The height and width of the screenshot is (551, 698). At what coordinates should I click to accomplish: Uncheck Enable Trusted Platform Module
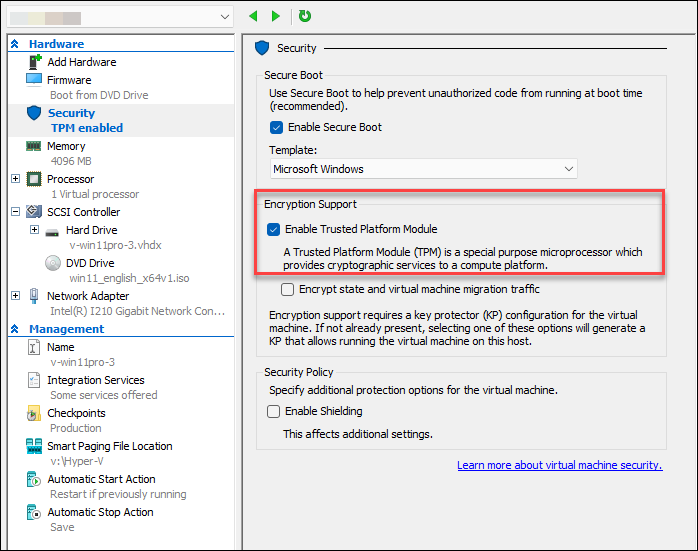tap(274, 229)
